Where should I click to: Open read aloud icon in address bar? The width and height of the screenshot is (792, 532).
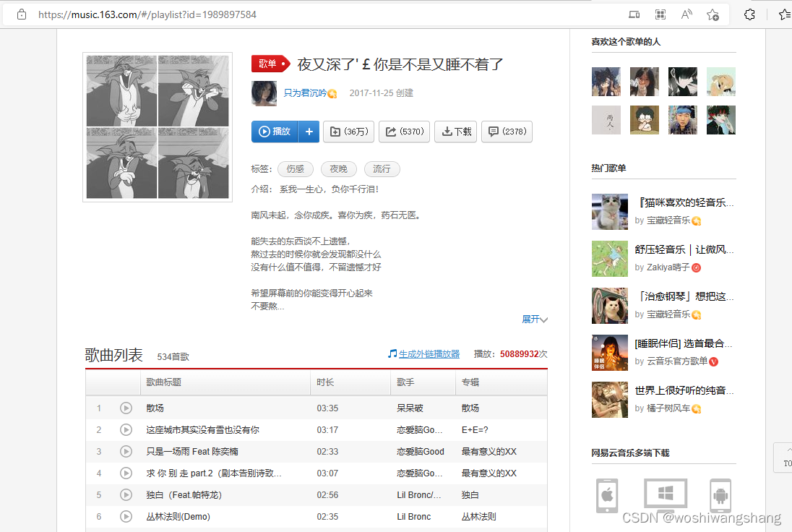coord(686,14)
